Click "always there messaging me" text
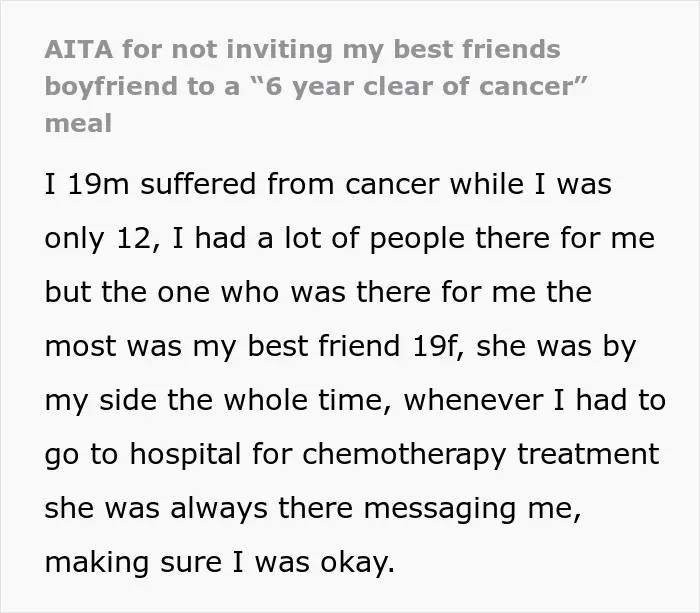The image size is (700, 613). [375, 509]
